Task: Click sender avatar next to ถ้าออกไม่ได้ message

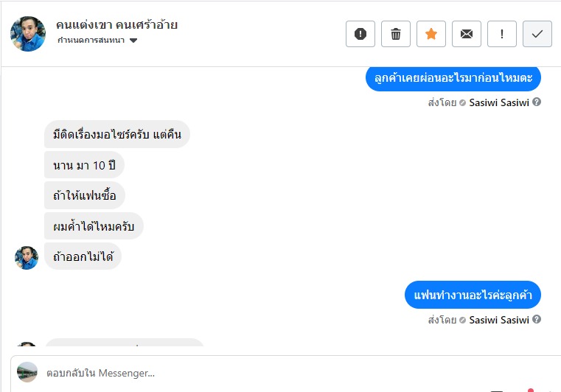Action: pyautogui.click(x=27, y=258)
